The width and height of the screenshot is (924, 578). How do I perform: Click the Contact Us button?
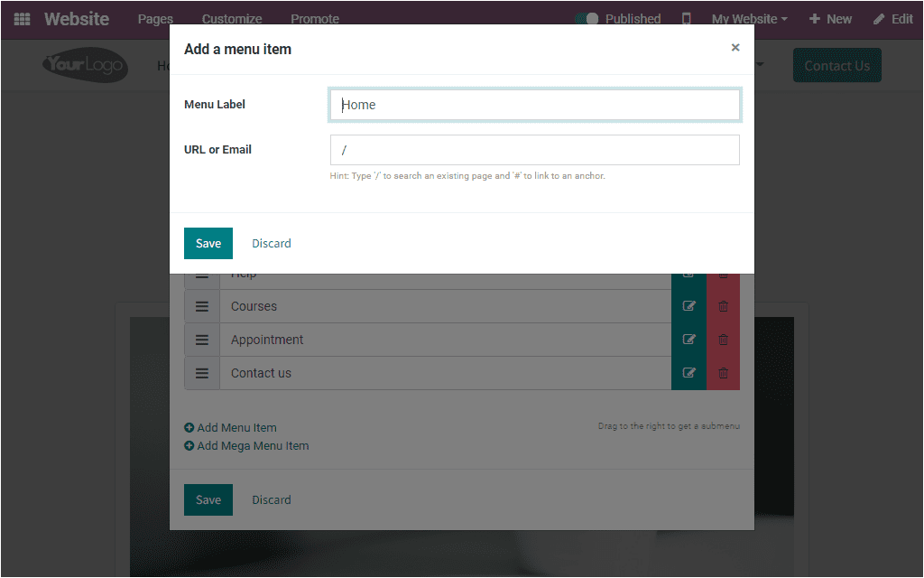[836, 65]
